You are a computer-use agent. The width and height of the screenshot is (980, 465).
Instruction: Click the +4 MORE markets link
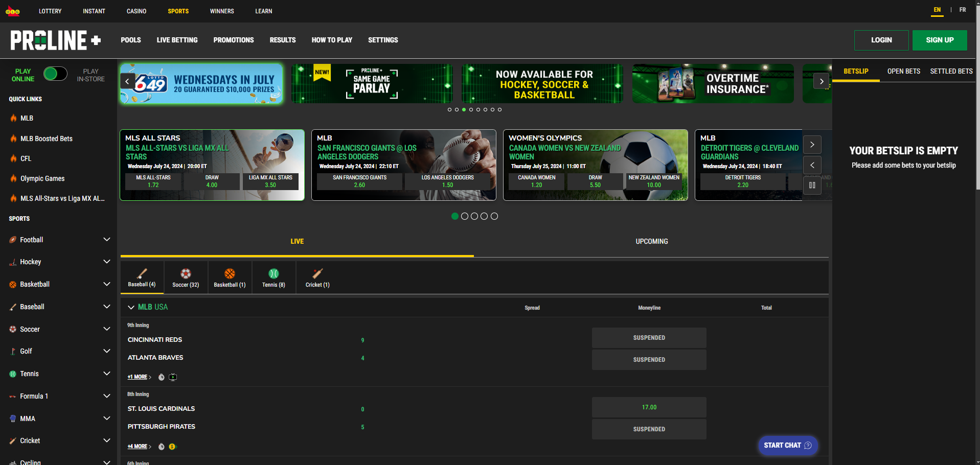(x=139, y=447)
